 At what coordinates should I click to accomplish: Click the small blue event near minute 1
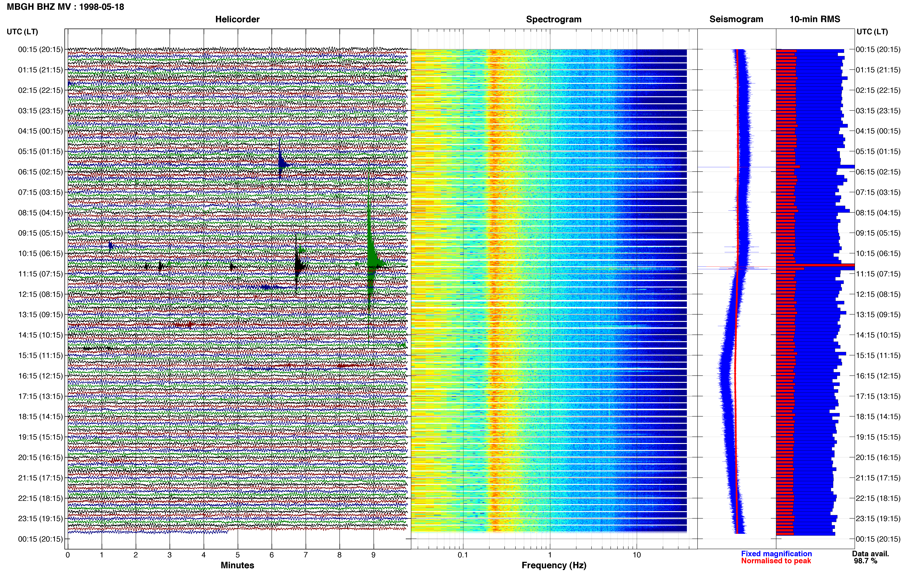coord(111,246)
